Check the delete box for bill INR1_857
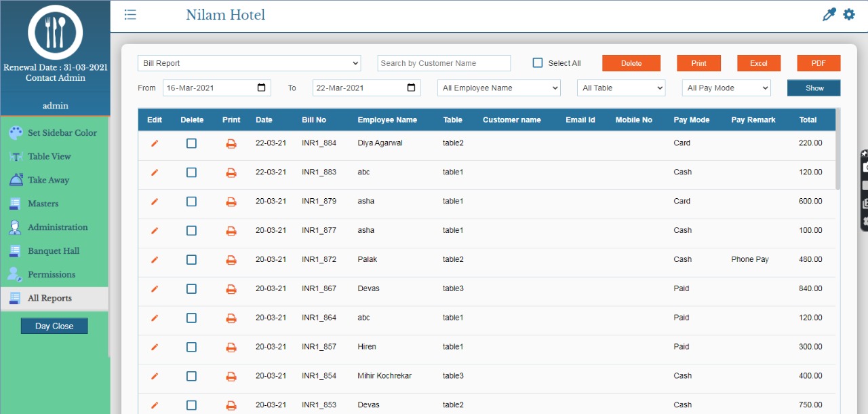868x414 pixels. tap(191, 347)
